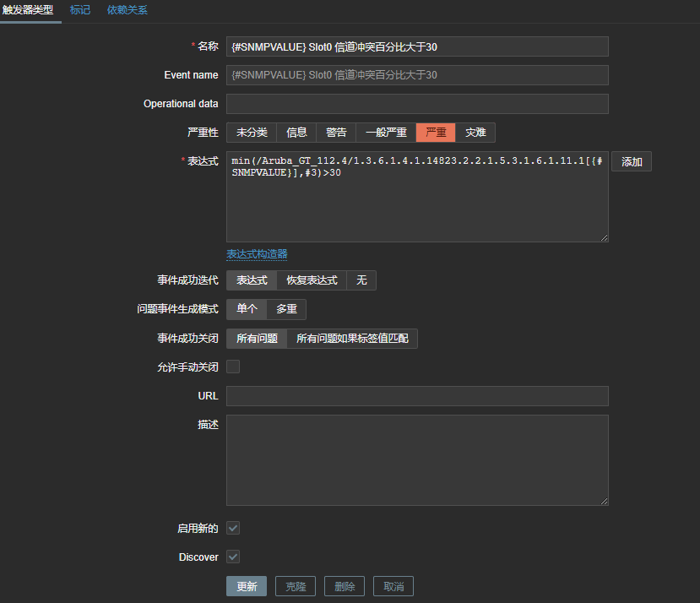The height and width of the screenshot is (603, 700).
Task: Choose 警告 severity level
Action: point(336,133)
